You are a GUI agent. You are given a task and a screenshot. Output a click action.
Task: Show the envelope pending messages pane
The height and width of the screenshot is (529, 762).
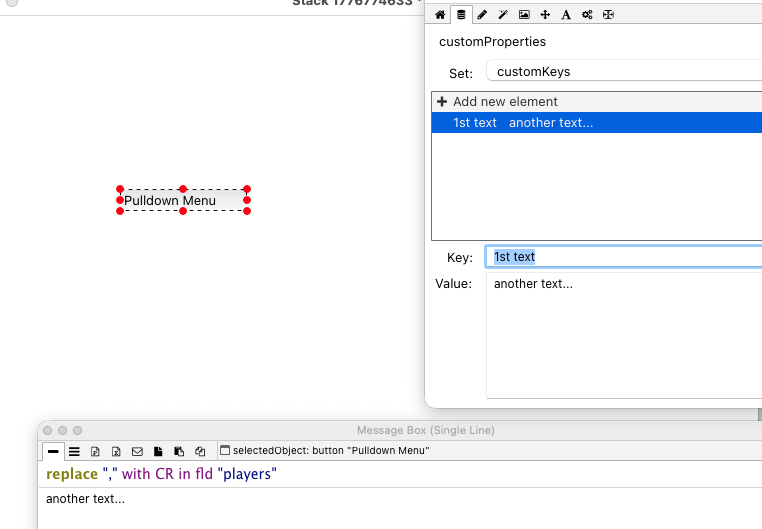(137, 451)
